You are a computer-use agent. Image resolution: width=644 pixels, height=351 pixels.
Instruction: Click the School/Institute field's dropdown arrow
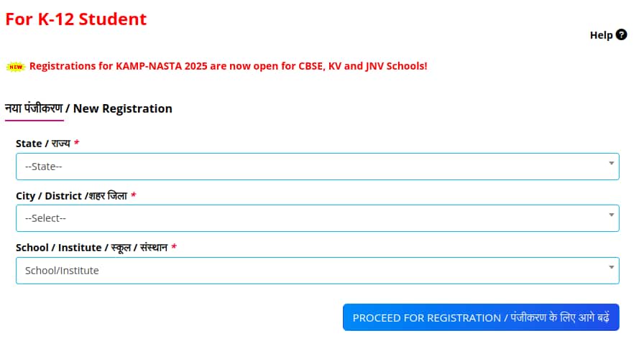tap(611, 267)
